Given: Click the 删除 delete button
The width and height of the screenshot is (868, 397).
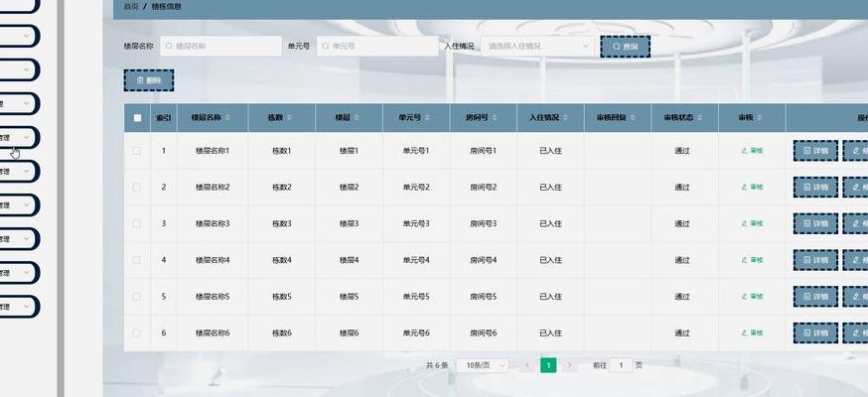Looking at the screenshot, I should 149,80.
